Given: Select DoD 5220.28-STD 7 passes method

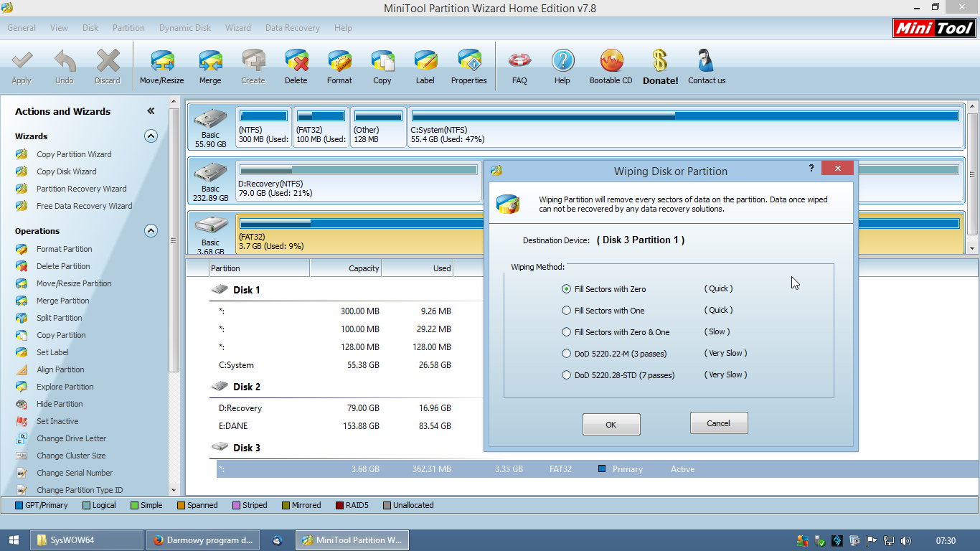Looking at the screenshot, I should tap(618, 375).
